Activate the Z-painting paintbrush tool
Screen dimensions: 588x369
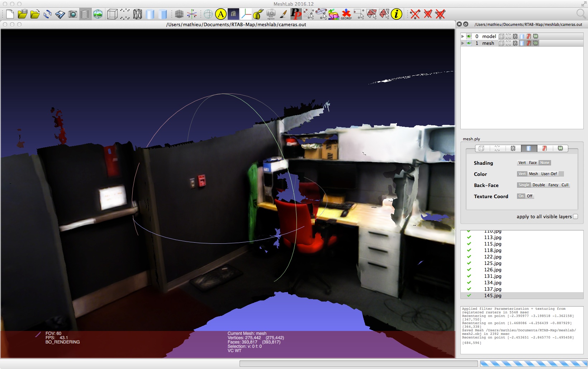point(283,14)
